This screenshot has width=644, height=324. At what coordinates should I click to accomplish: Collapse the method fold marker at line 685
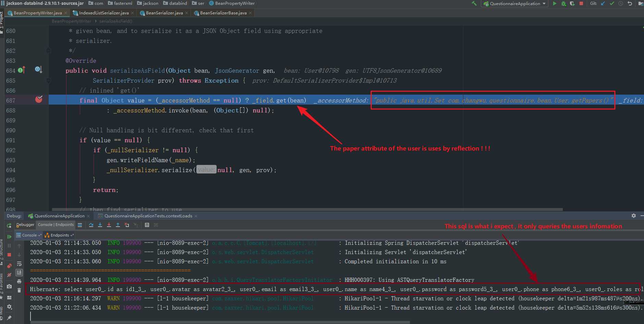pyautogui.click(x=48, y=81)
